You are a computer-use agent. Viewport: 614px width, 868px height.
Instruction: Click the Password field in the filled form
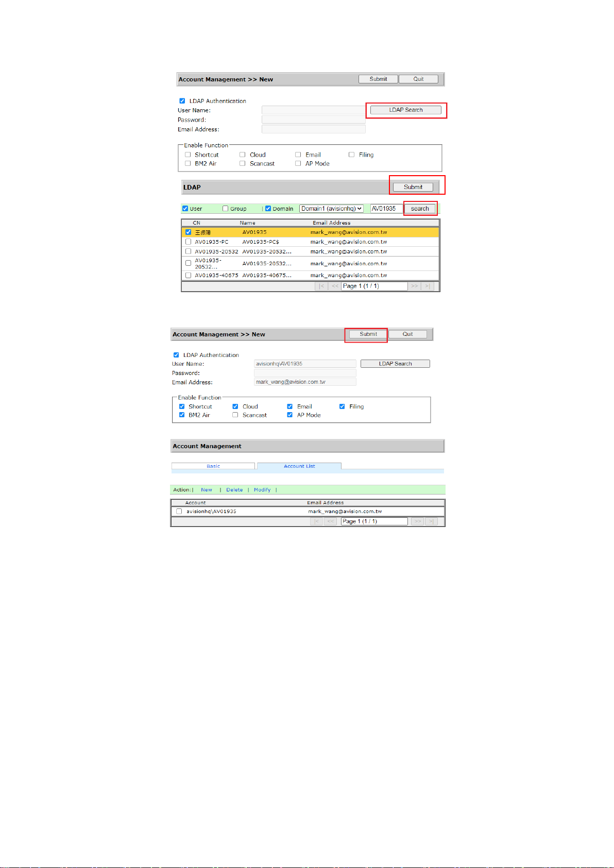pos(305,373)
